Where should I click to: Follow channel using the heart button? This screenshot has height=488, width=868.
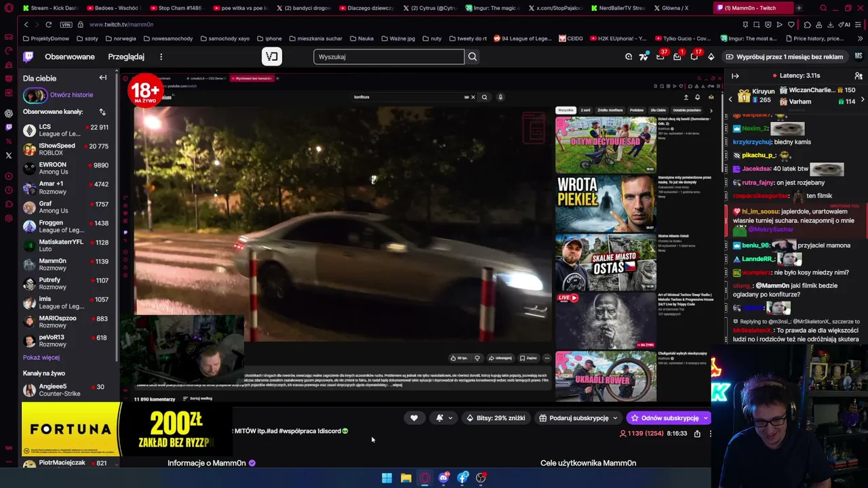pos(414,418)
